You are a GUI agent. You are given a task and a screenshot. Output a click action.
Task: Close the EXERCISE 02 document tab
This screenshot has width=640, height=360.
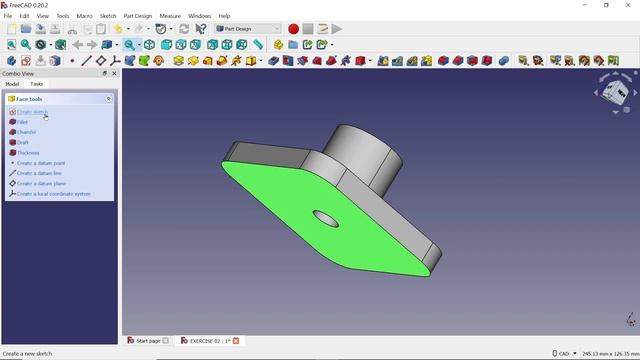[236, 340]
